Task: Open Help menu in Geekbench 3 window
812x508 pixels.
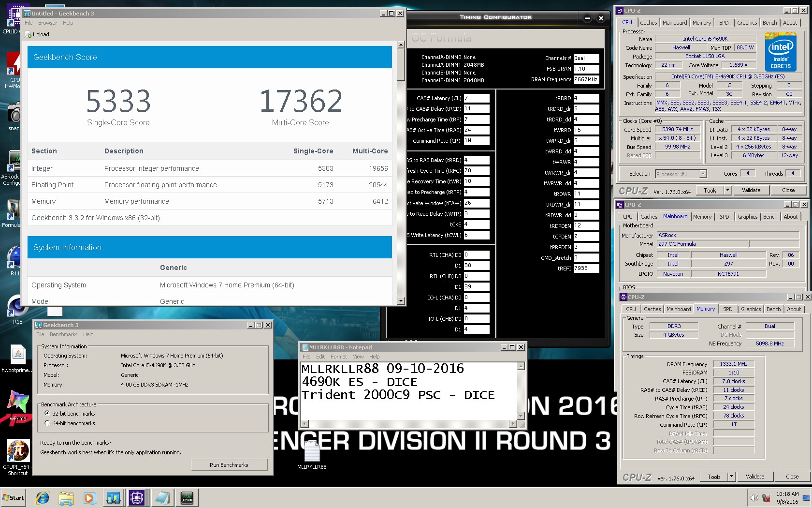Action: (x=88, y=334)
